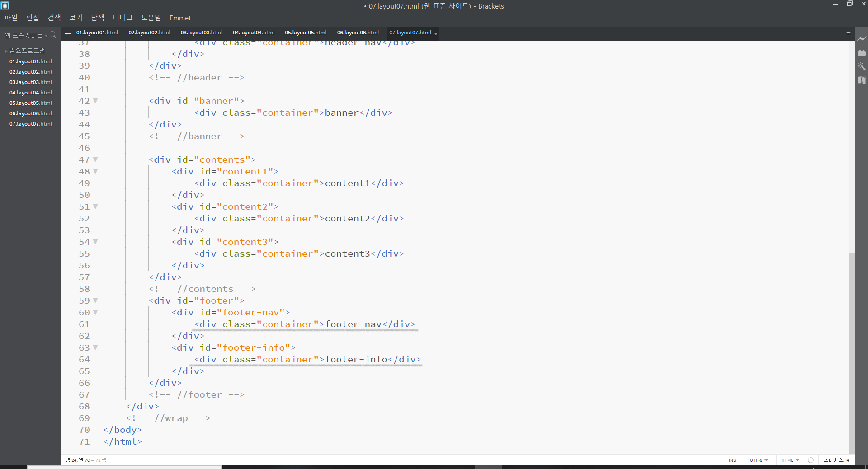Screen dimensions: 868x469
Task: Click the '<!-- //header -->' comment on line 40
Action: click(x=197, y=78)
